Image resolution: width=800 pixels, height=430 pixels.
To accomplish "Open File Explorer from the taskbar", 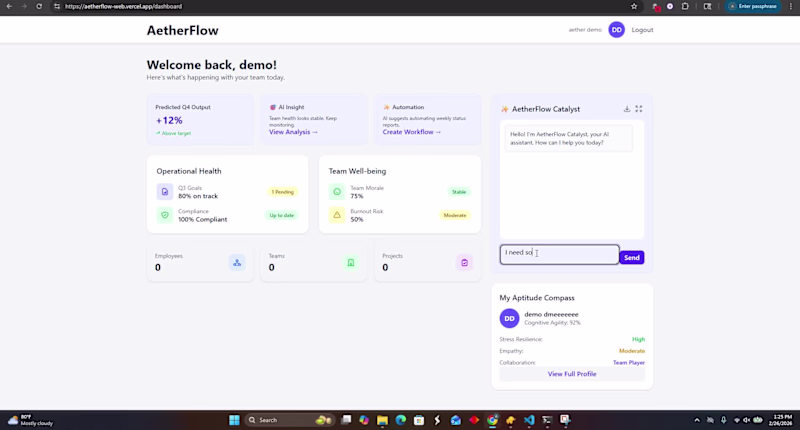I will (382, 420).
